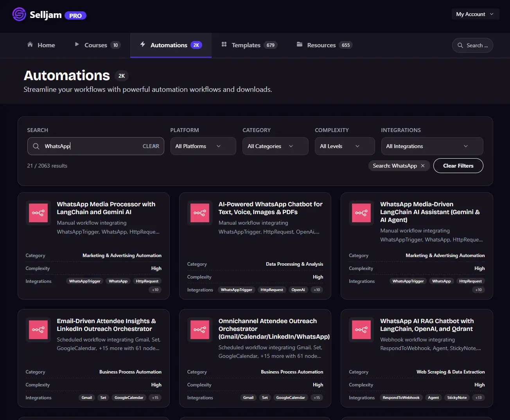The width and height of the screenshot is (510, 420).
Task: Click the magnifier icon inside the WhatsApp search field
Action: click(x=36, y=146)
